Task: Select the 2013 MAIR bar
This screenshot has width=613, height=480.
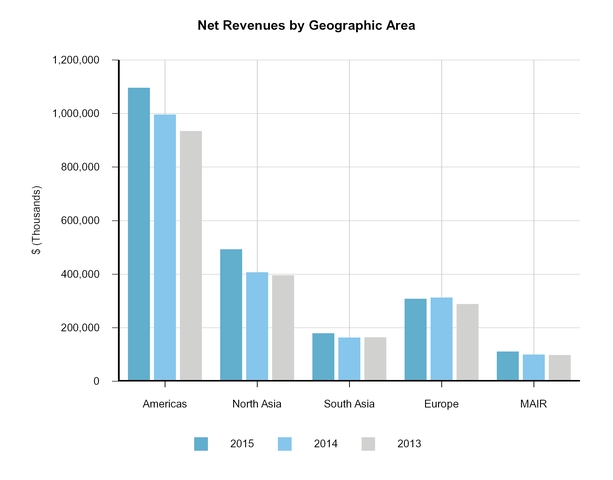Action: click(x=559, y=368)
